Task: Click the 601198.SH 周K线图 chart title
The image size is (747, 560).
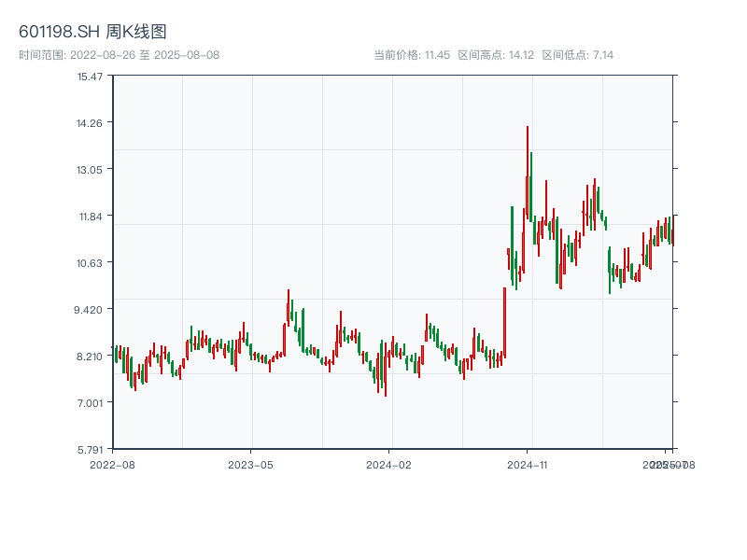Action: tap(92, 32)
